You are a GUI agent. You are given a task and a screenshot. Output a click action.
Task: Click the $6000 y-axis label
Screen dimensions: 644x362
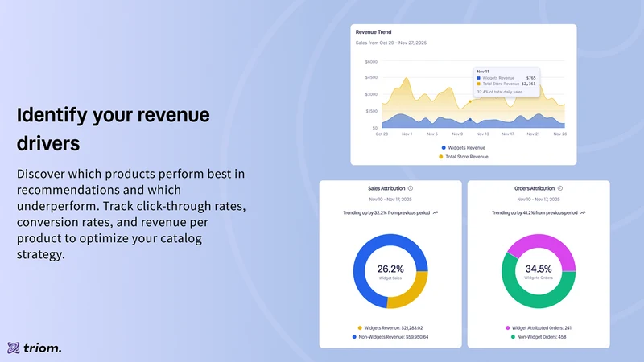click(371, 62)
